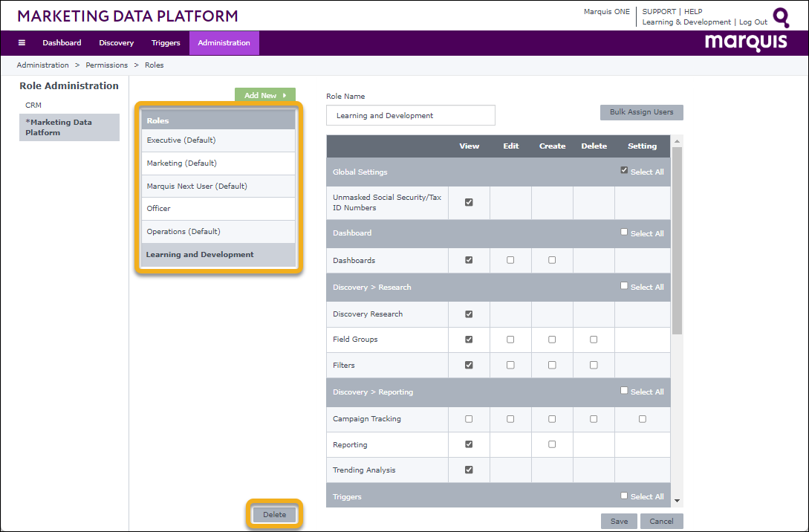
Task: Select the Executive (Default) role
Action: pos(218,140)
